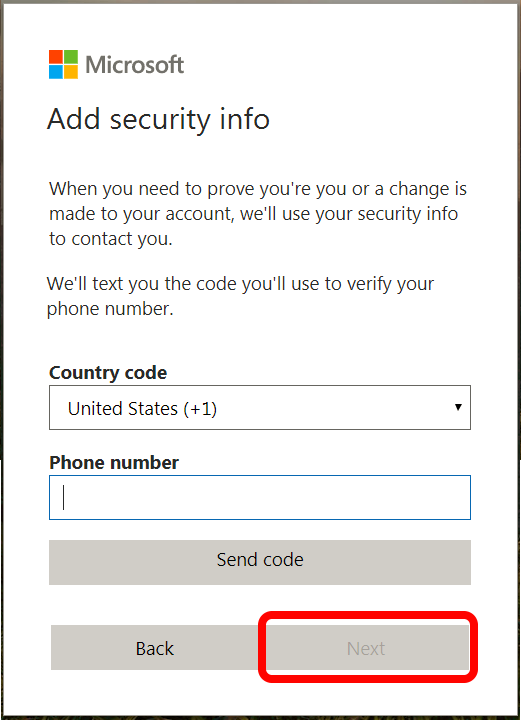Click the paragraph about proving you're you

[x=257, y=214]
